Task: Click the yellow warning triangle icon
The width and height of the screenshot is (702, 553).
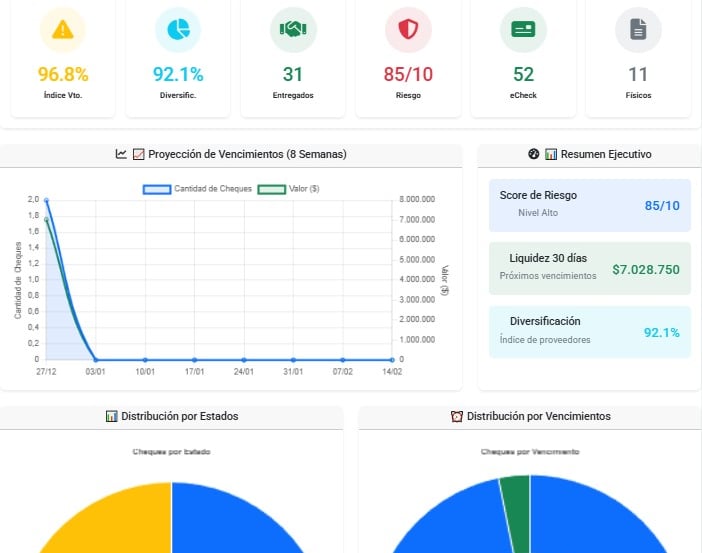Action: (x=63, y=30)
